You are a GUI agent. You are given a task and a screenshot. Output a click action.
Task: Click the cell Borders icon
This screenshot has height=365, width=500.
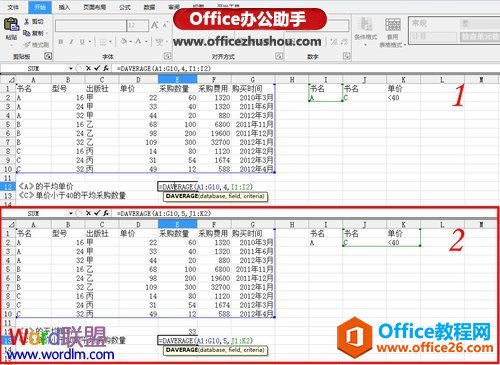coord(103,42)
